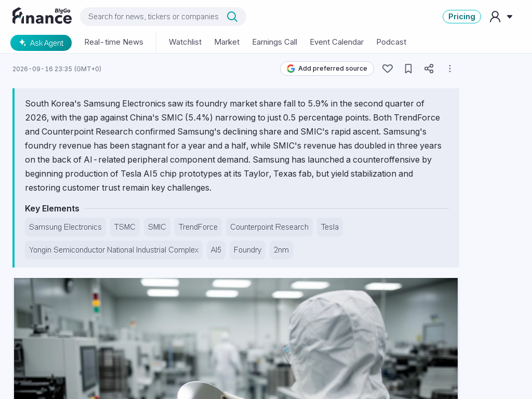Viewport: 532px width, 399px height.
Task: Like the article with heart icon
Action: 388,69
